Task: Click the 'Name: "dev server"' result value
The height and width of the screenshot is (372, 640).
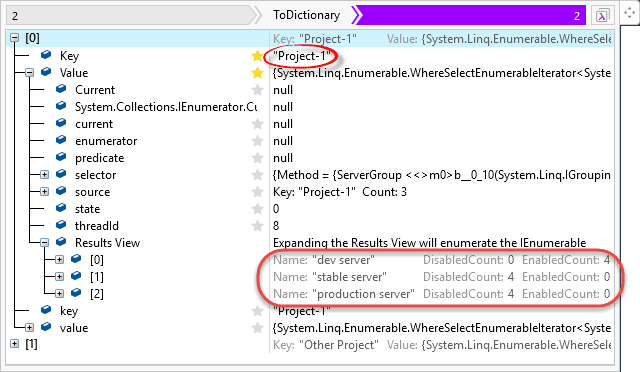Action: tap(324, 260)
